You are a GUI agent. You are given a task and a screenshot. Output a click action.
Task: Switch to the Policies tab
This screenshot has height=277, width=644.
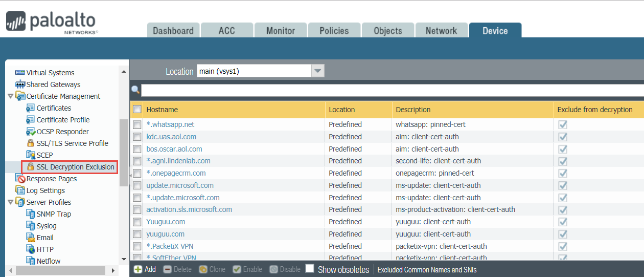[334, 31]
